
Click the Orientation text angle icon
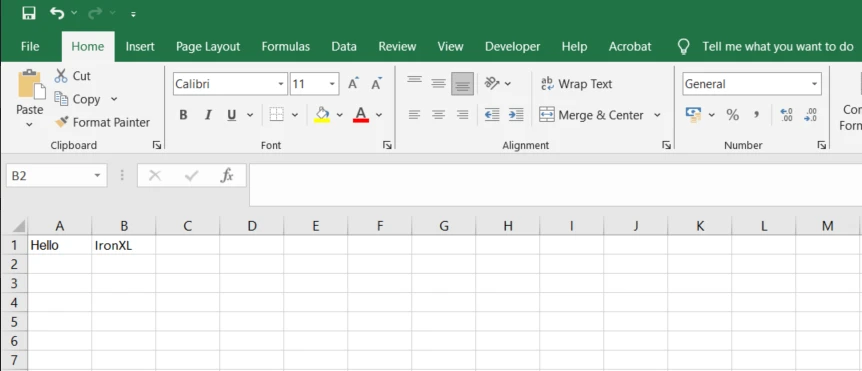[492, 84]
